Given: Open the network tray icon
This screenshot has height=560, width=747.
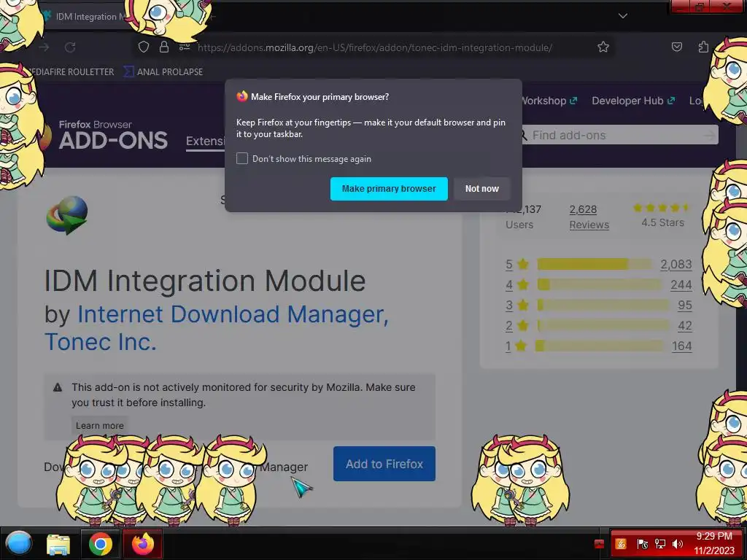Looking at the screenshot, I should point(659,544).
